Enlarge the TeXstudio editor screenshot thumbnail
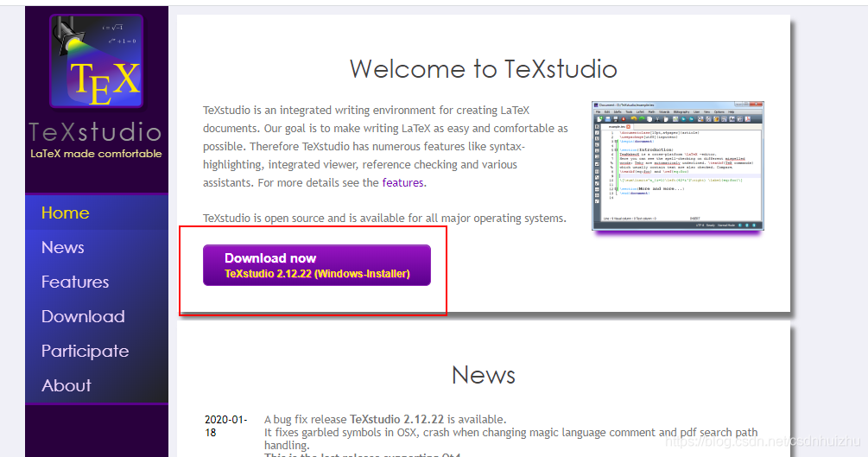The width and height of the screenshot is (868, 457). pos(678,166)
